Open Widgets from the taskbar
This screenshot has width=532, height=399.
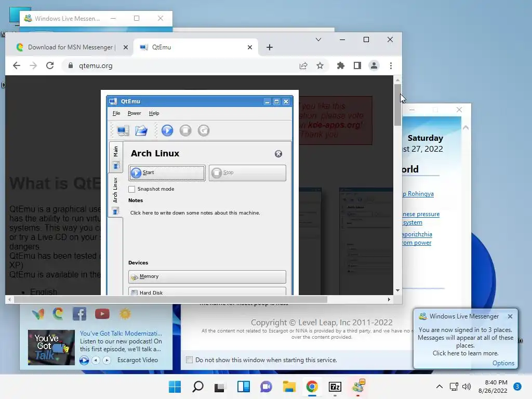tap(243, 387)
